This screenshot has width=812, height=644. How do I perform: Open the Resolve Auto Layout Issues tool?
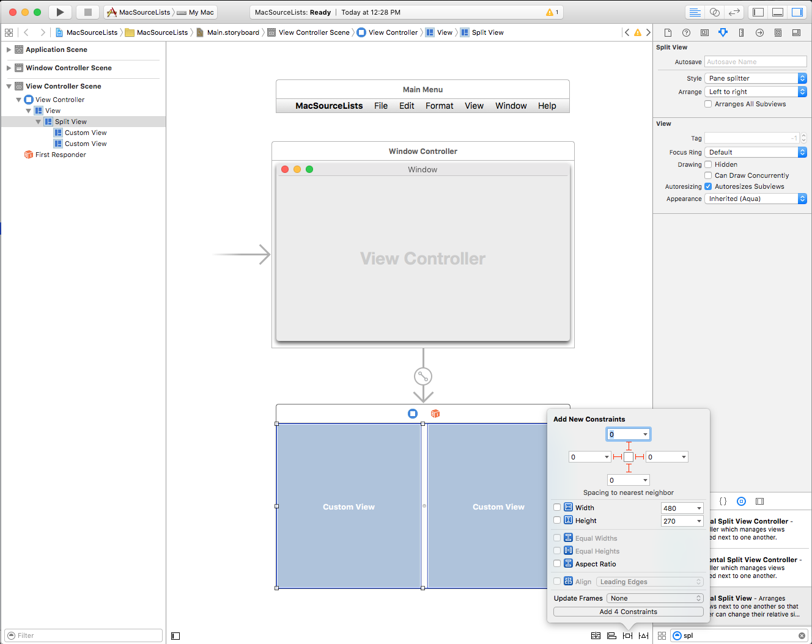point(643,635)
